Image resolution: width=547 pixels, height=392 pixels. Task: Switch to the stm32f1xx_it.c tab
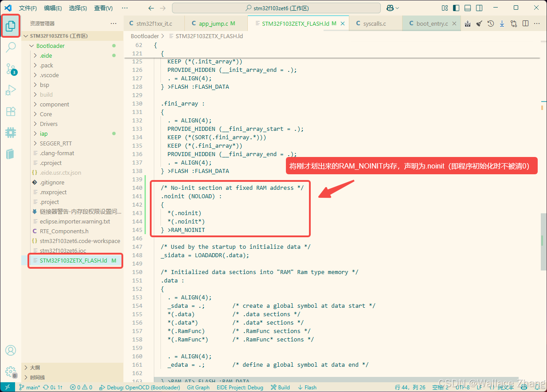[x=155, y=24]
